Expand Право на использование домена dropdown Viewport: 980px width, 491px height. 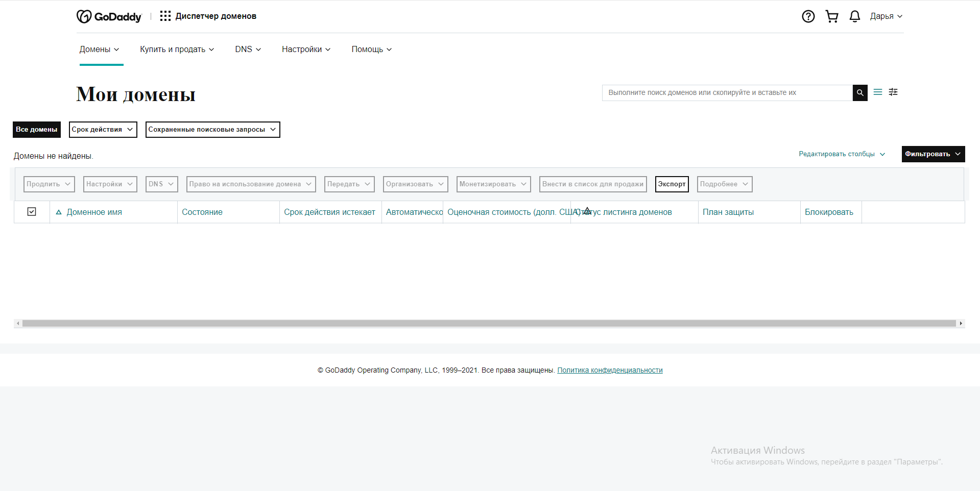pos(251,184)
